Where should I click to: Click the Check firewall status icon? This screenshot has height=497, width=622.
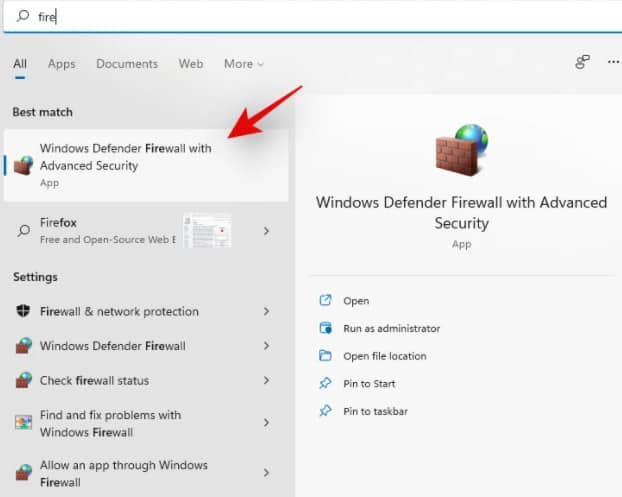click(23, 381)
